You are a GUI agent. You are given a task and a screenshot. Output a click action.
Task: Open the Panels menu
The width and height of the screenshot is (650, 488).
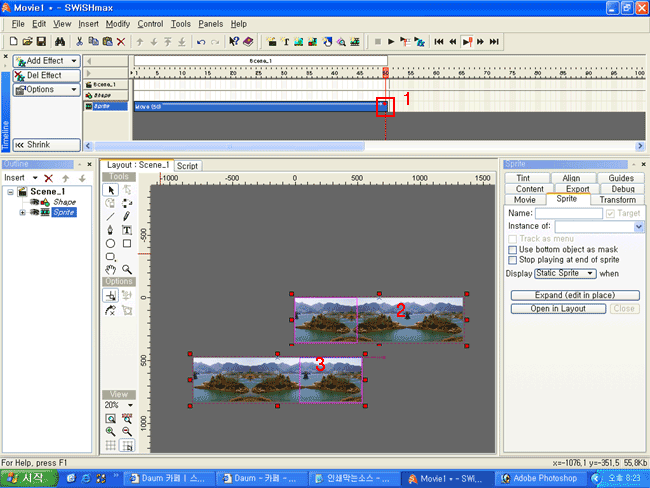tap(211, 24)
